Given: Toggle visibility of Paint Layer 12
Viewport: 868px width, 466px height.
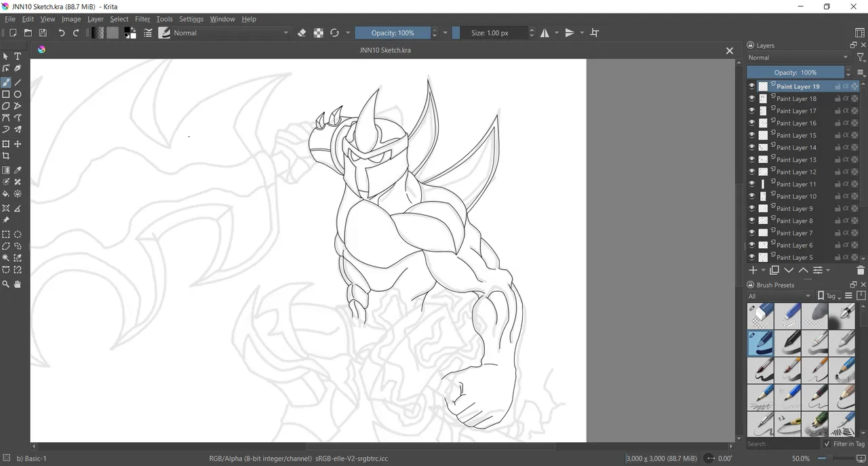Looking at the screenshot, I should pos(751,172).
